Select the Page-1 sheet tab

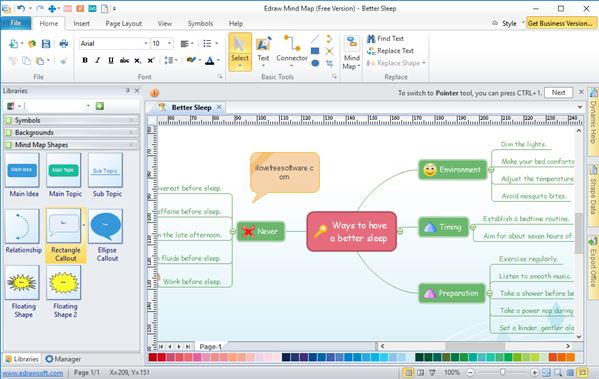[210, 347]
